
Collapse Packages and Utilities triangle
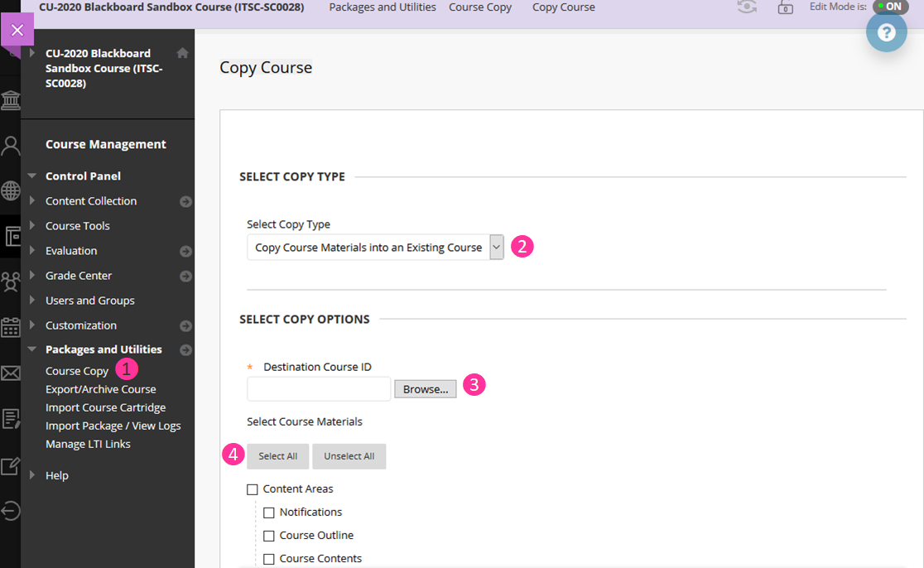[x=31, y=349]
